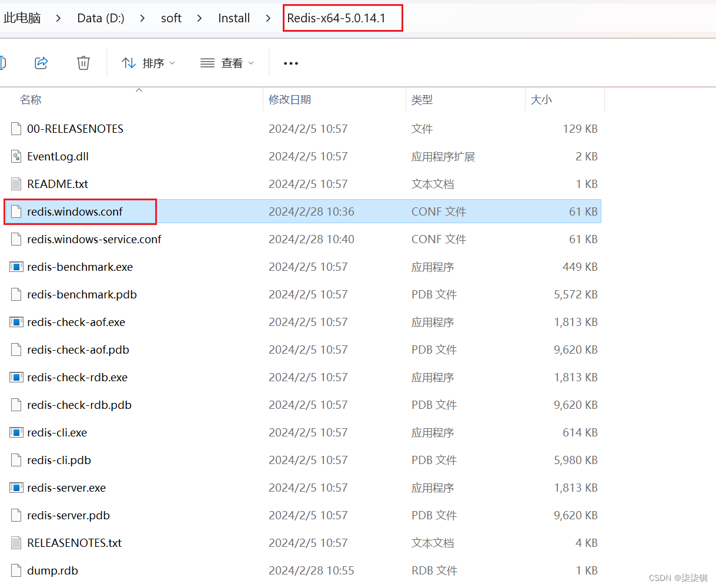Select the redis.windows.conf file
The height and width of the screenshot is (588, 716).
pos(81,211)
